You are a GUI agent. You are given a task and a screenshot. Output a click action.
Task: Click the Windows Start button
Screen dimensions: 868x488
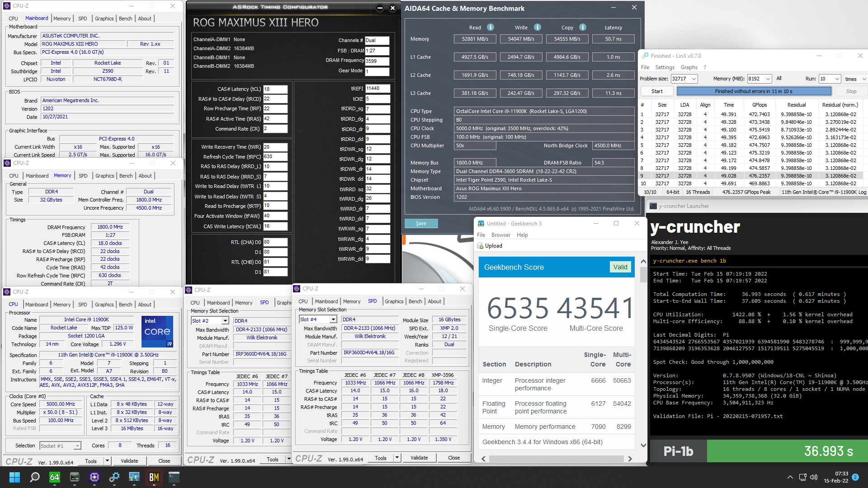pos(14,477)
